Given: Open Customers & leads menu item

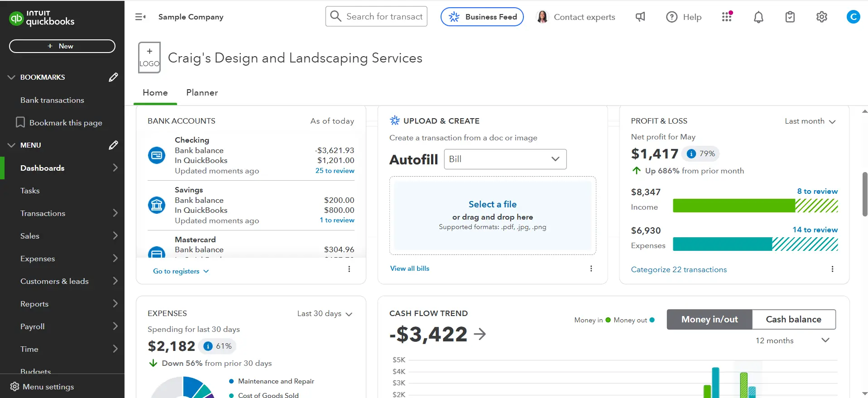Looking at the screenshot, I should (x=54, y=281).
